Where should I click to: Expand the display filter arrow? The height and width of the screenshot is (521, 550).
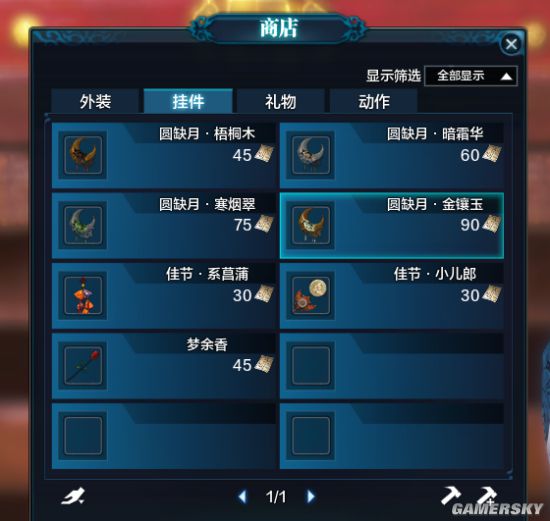506,76
